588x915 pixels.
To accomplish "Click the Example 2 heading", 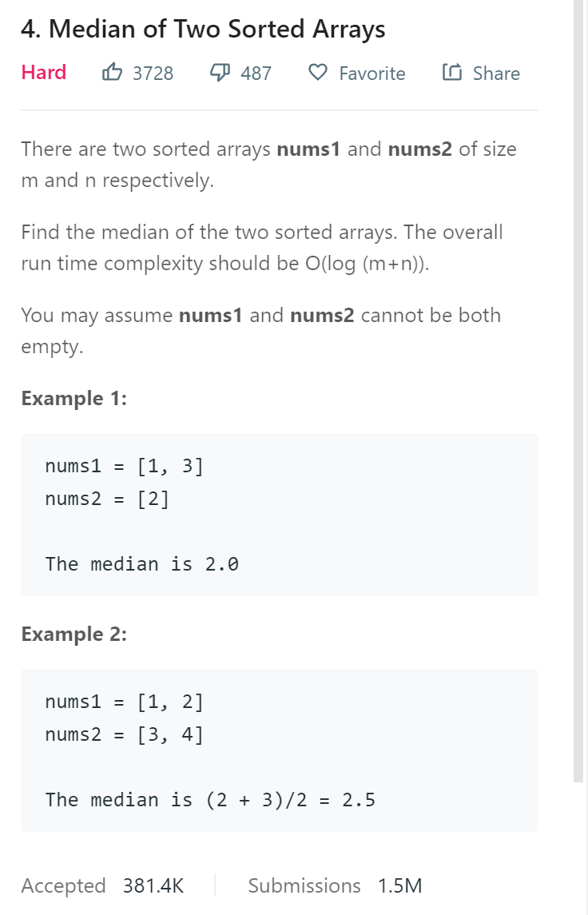I will click(x=73, y=634).
